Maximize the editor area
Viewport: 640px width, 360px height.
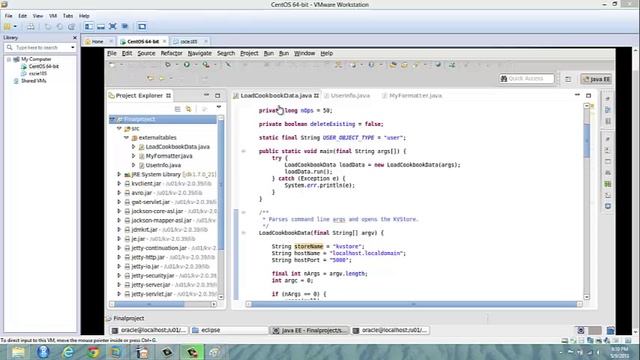pyautogui.click(x=588, y=96)
